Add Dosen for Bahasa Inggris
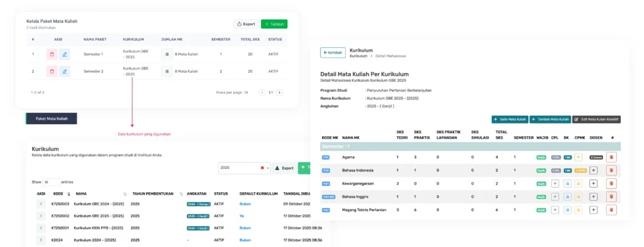The width and height of the screenshot is (644, 247). tap(593, 197)
